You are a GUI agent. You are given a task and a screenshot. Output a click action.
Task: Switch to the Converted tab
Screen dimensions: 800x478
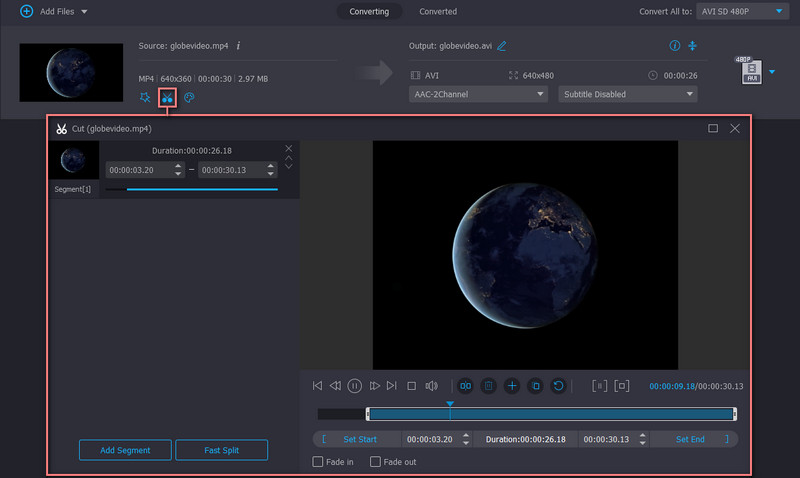point(438,12)
